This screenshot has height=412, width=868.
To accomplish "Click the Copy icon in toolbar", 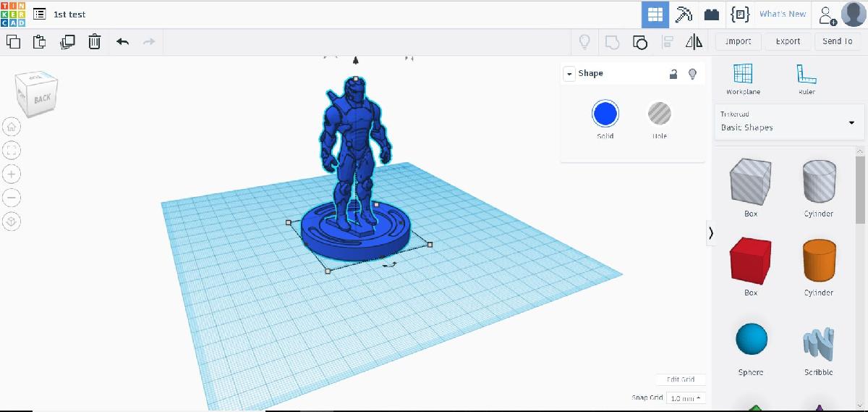I will pyautogui.click(x=13, y=42).
